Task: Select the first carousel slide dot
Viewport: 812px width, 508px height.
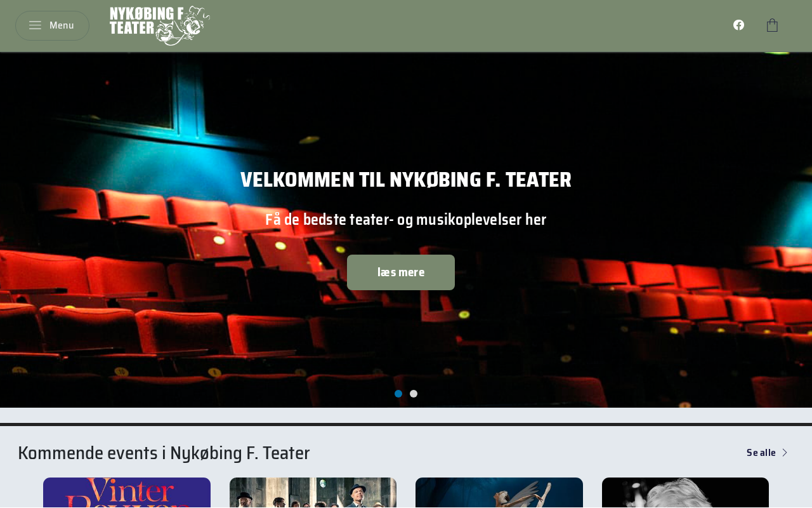Action: [x=398, y=394]
